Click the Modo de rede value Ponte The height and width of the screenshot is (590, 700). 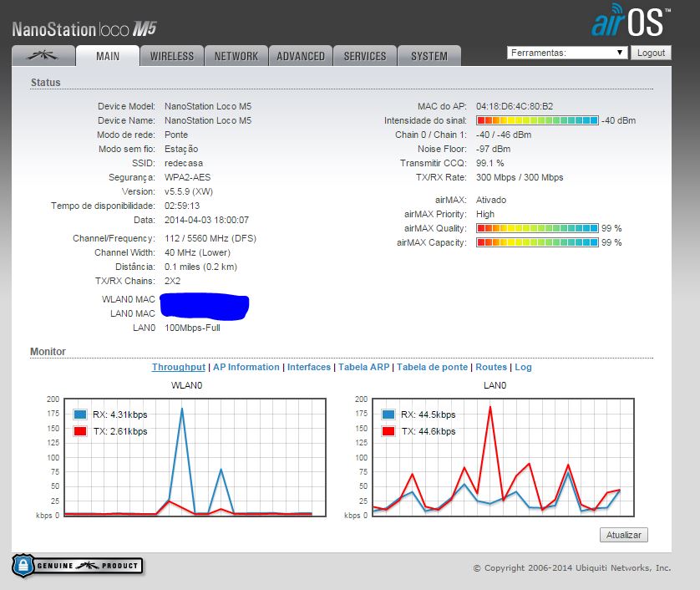pyautogui.click(x=176, y=135)
